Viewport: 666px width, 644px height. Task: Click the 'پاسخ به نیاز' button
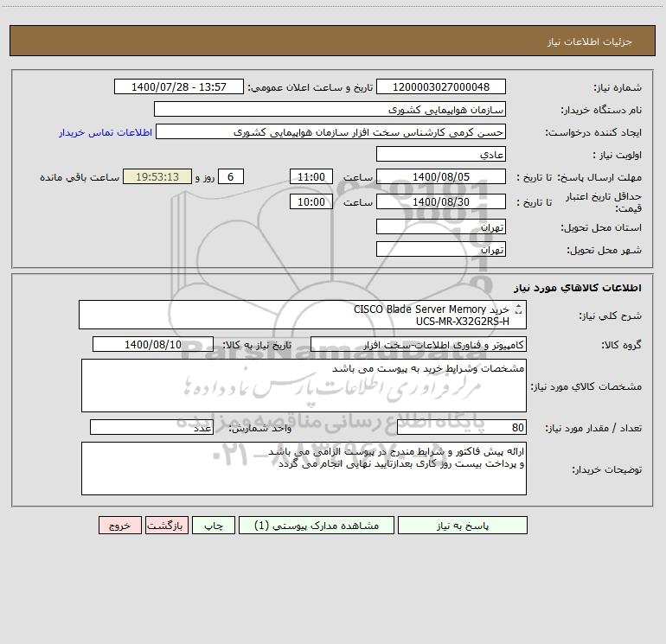463,525
